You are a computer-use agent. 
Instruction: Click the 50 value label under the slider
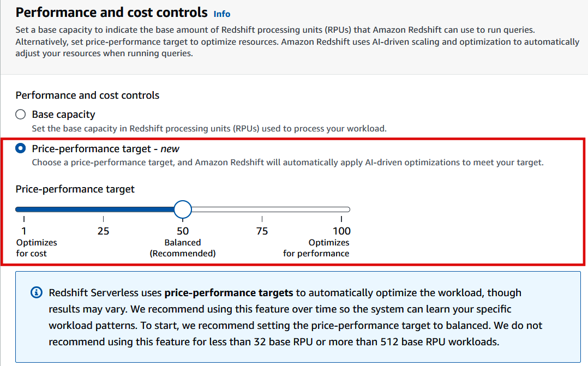coord(183,231)
